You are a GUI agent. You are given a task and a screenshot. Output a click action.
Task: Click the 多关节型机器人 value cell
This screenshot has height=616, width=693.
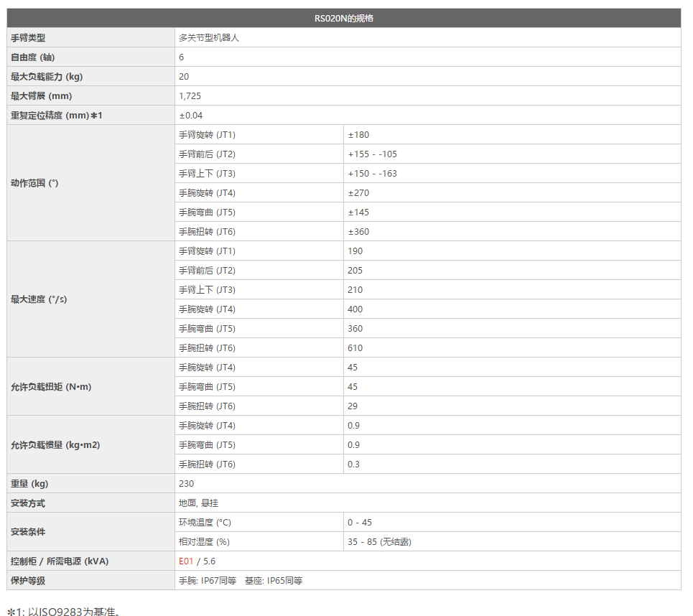(x=209, y=37)
